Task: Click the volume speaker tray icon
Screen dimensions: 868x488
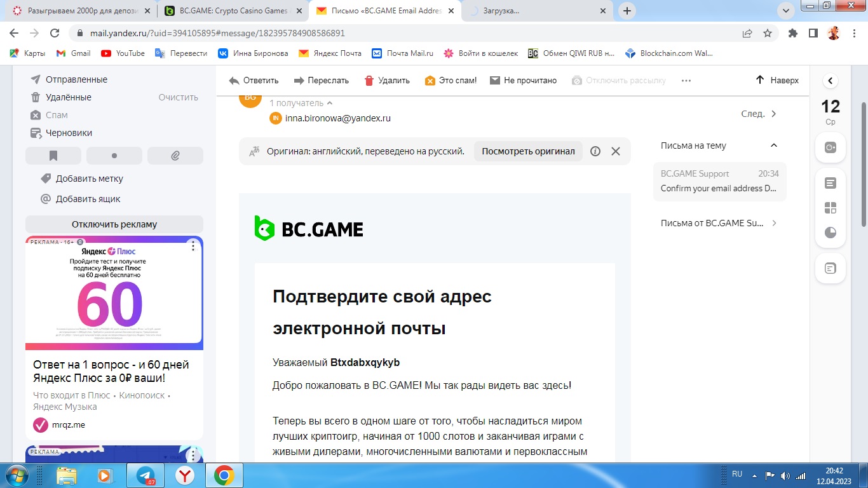Action: (x=785, y=475)
